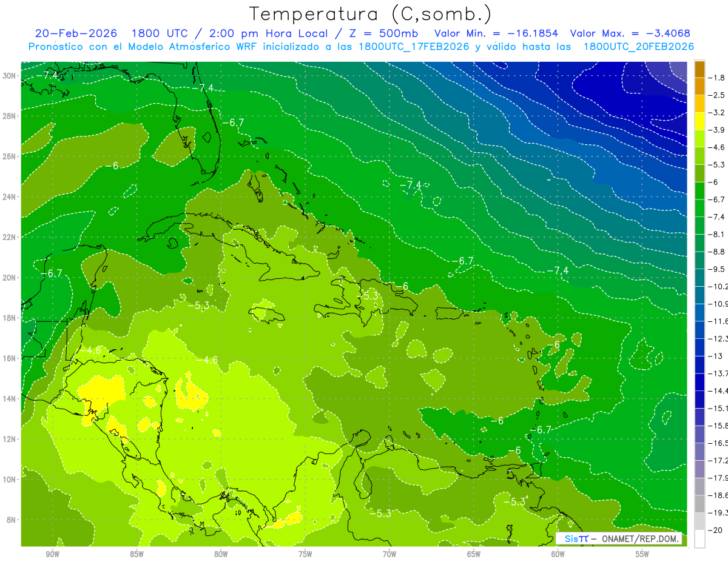Screen dimensions: 728x562
Task: Click the "85W" longitude axis label
Action: tap(136, 555)
